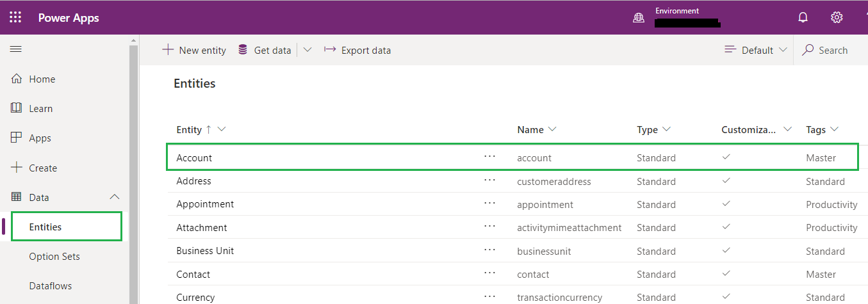Image resolution: width=868 pixels, height=304 pixels.
Task: Open more options for Business Unit row
Action: tap(490, 250)
